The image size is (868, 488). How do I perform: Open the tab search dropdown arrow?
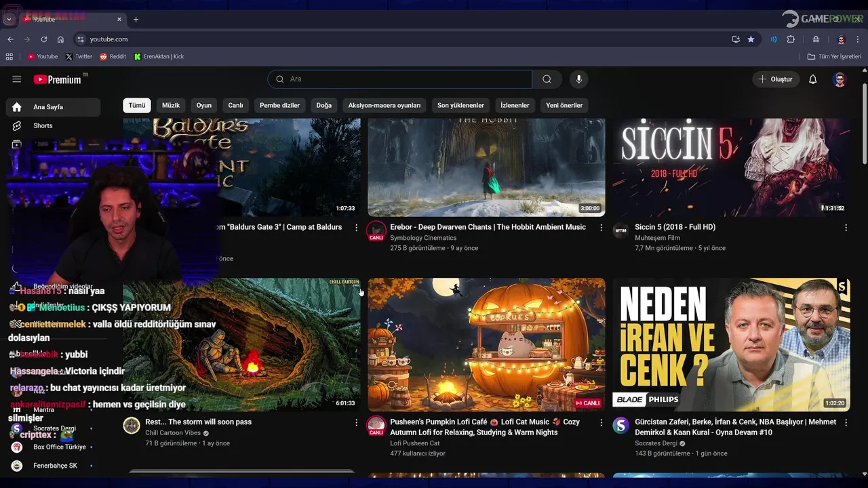coord(9,20)
